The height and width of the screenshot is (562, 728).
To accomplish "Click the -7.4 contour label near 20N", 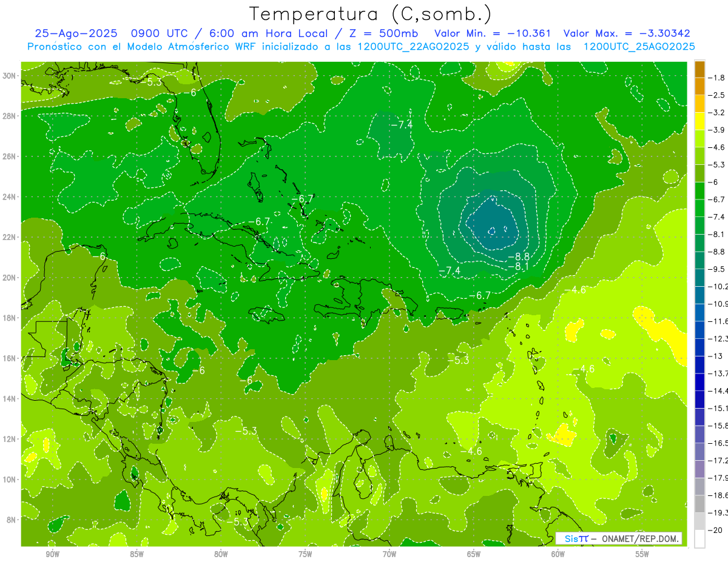I will [x=449, y=270].
